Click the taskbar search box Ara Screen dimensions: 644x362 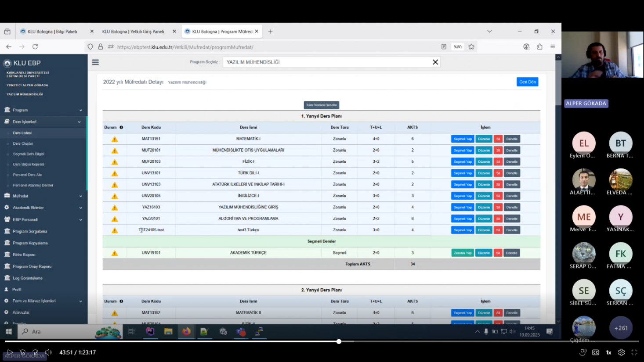tap(56, 332)
